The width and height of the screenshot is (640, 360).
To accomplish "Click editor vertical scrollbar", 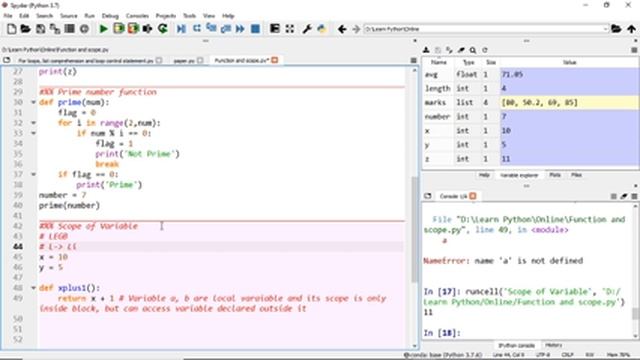I will 414,229.
